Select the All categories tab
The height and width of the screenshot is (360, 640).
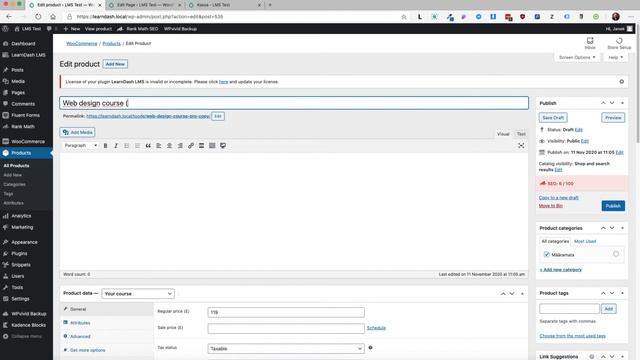[555, 241]
